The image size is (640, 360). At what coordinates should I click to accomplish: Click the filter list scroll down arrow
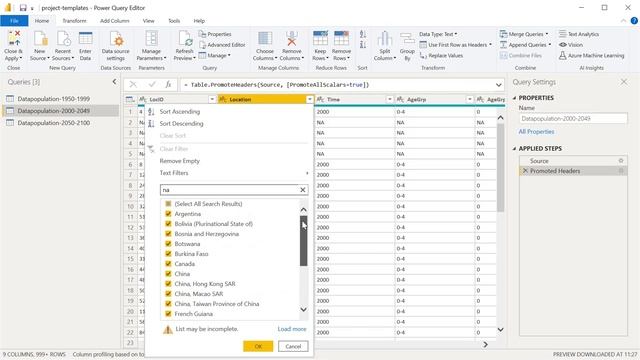pos(303,309)
